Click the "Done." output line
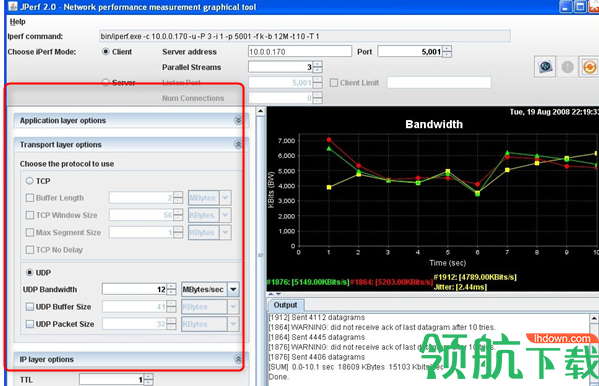599x386 pixels. coord(278,377)
